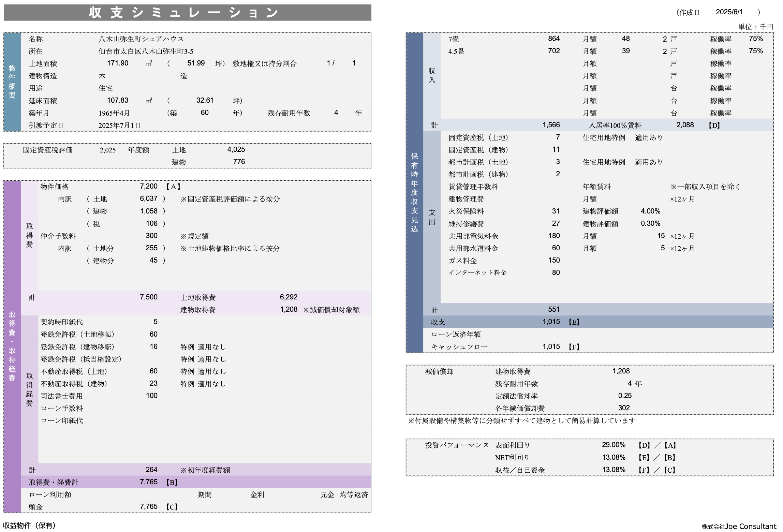Click unit label 単位：千円
The width and height of the screenshot is (783, 532).
pyautogui.click(x=756, y=27)
